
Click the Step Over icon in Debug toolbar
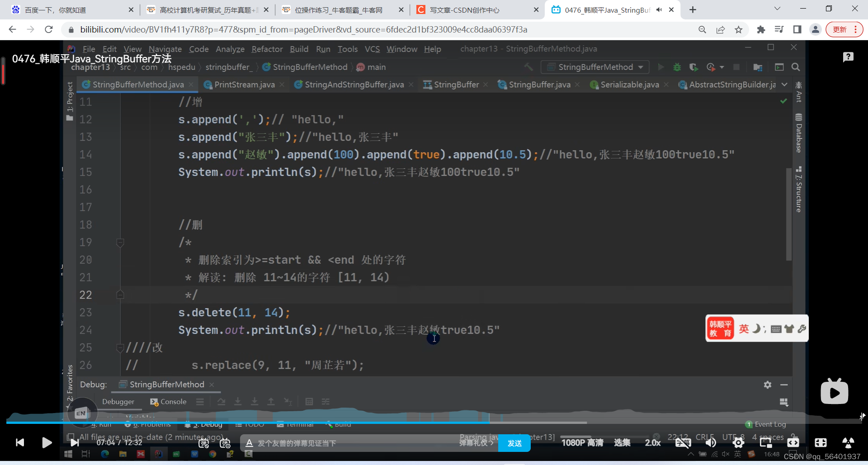tap(221, 401)
